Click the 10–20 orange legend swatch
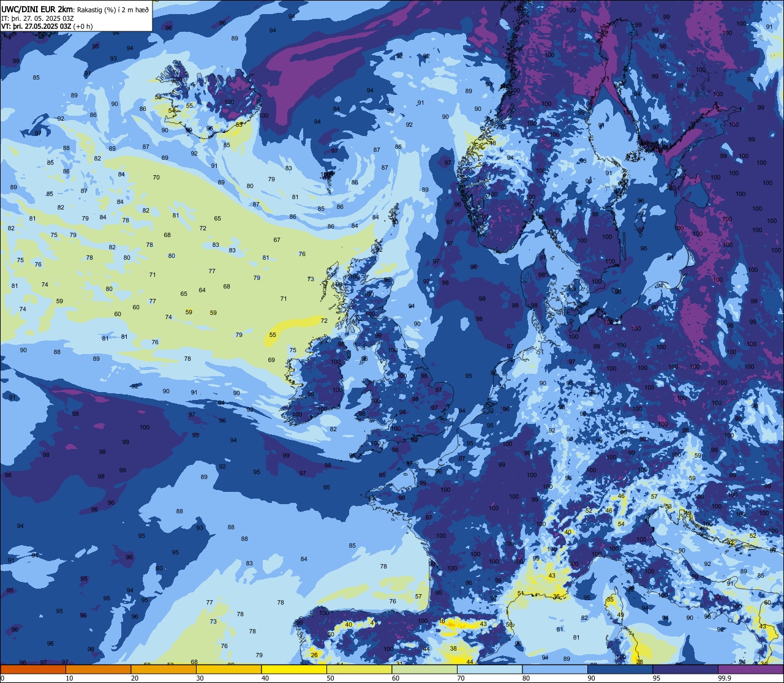This screenshot has width=784, height=683. [x=98, y=670]
